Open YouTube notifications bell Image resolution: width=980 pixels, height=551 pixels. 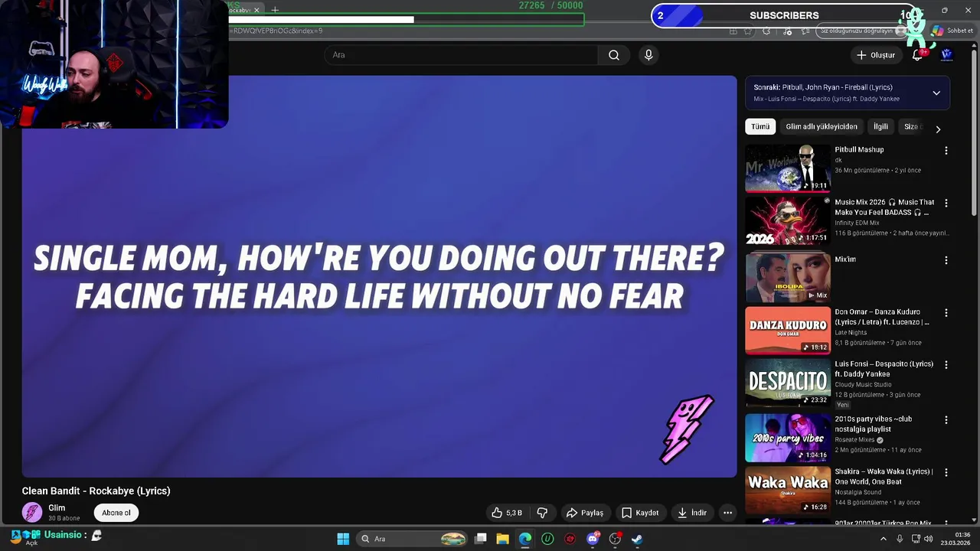[x=917, y=55]
